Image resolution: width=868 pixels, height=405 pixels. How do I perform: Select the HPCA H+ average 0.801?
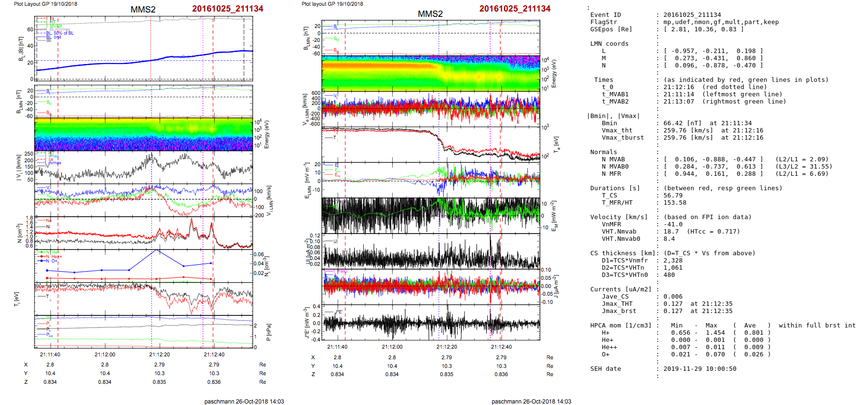753,333
